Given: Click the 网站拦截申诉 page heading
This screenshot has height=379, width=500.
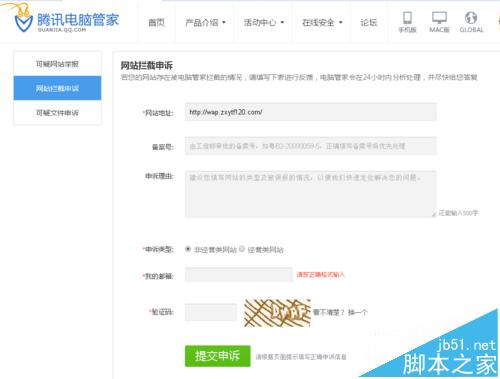Looking at the screenshot, I should pyautogui.click(x=147, y=65).
